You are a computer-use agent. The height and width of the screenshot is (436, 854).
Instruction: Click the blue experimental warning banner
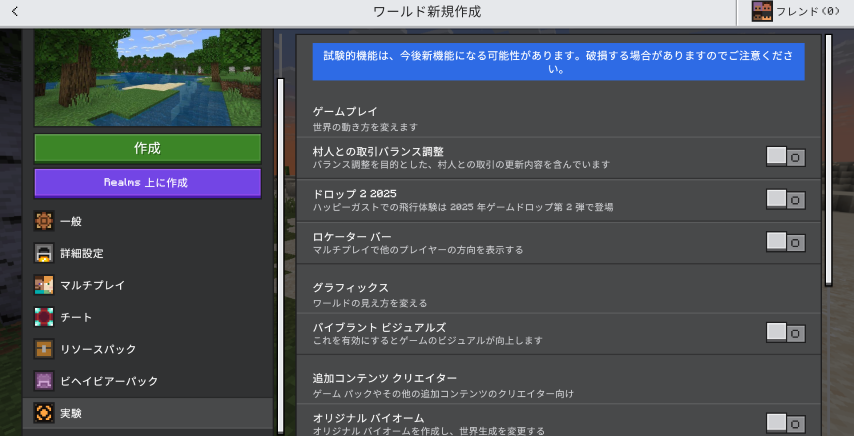[x=558, y=62]
